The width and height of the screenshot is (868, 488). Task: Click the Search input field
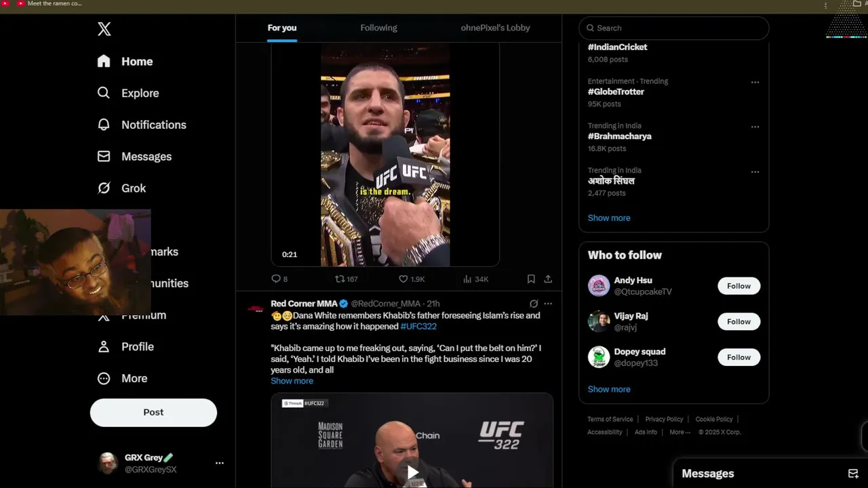(674, 28)
